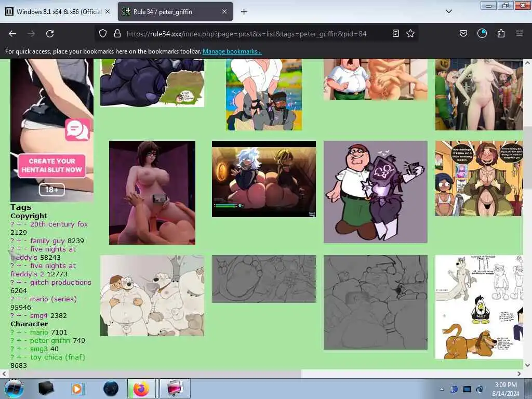
Task: Click the 18+ badge on the ad
Action: coord(52,190)
